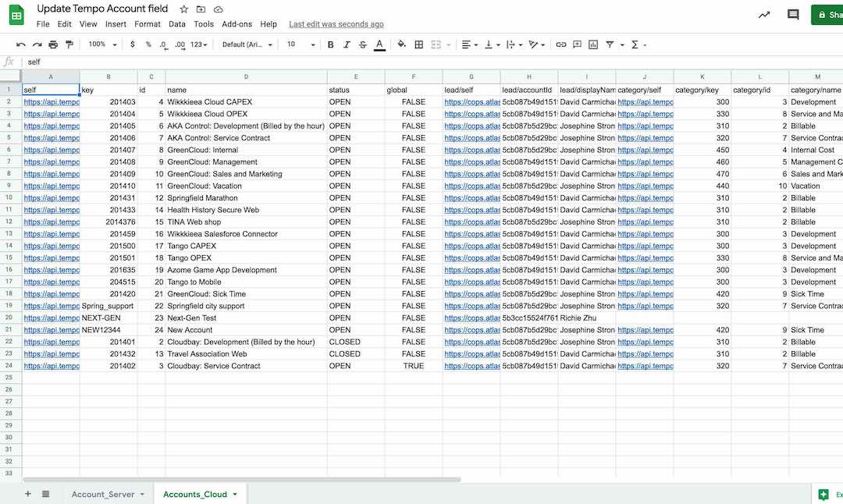
Task: Click the Share button
Action: pos(829,13)
